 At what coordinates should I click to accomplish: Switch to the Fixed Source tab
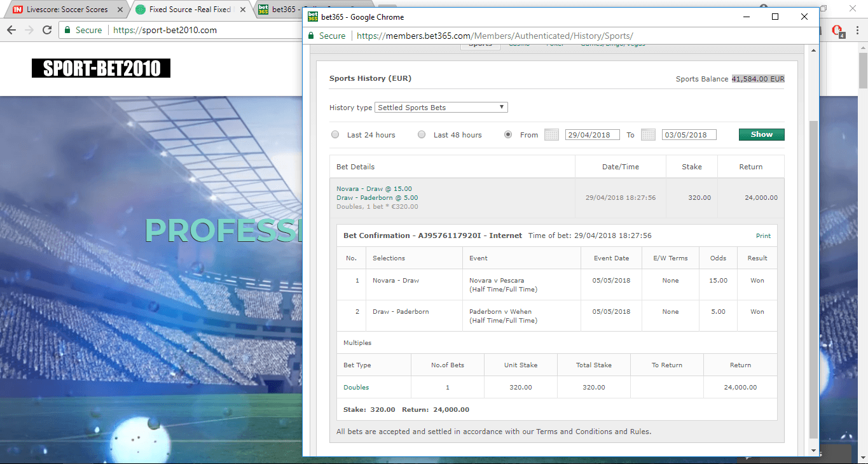(x=189, y=10)
